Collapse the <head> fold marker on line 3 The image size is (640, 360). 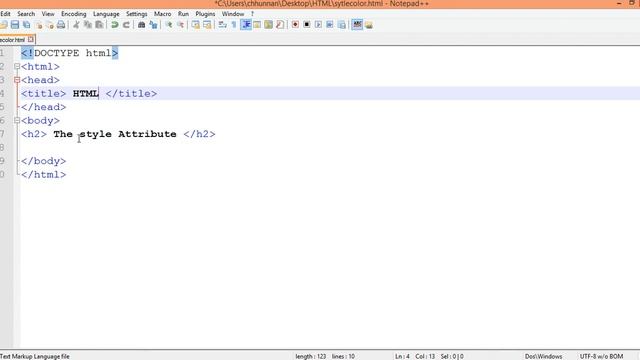point(17,80)
